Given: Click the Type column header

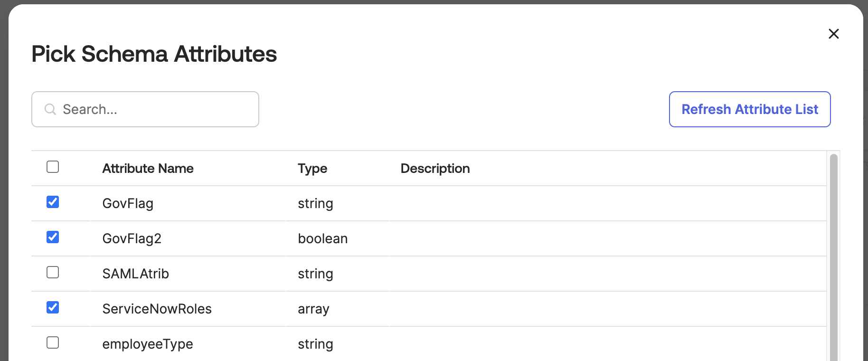Looking at the screenshot, I should (x=312, y=168).
